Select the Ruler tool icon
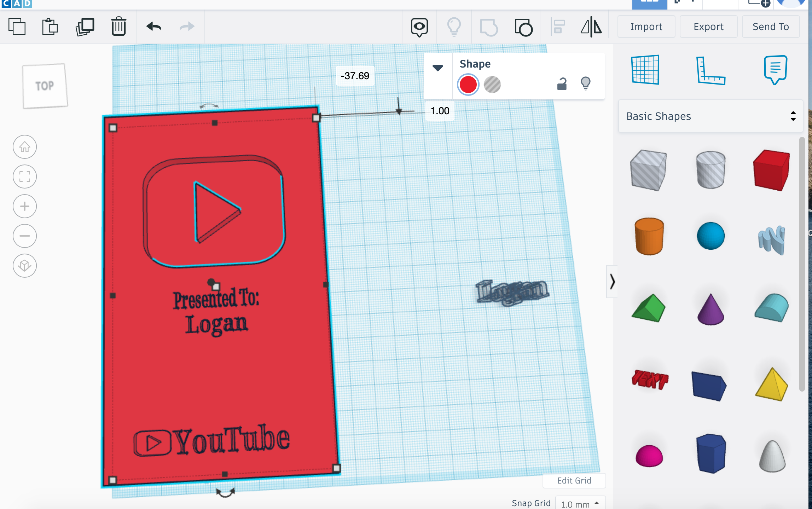The width and height of the screenshot is (812, 509). point(710,70)
